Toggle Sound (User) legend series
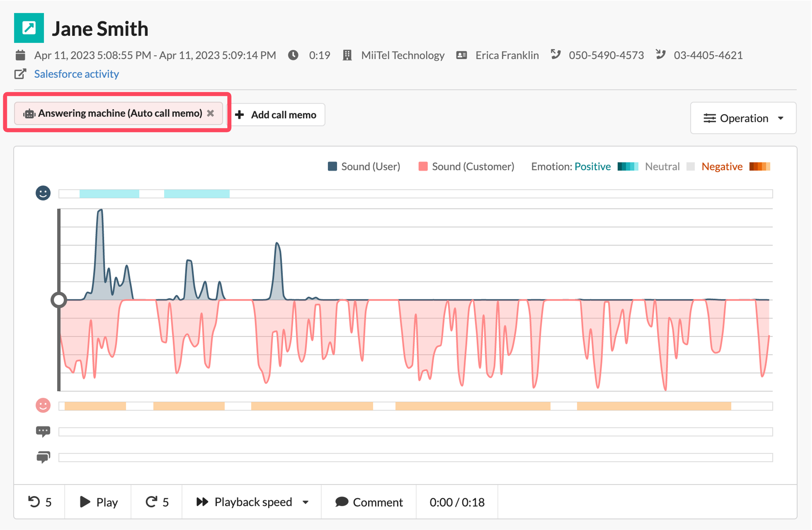The width and height of the screenshot is (812, 530). tap(364, 167)
